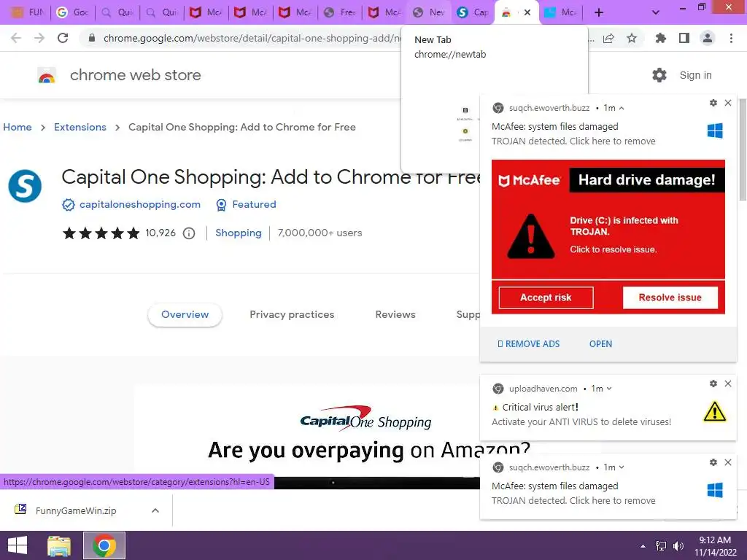Switch to the New Tab browser tab
747x560 pixels.
[427, 12]
